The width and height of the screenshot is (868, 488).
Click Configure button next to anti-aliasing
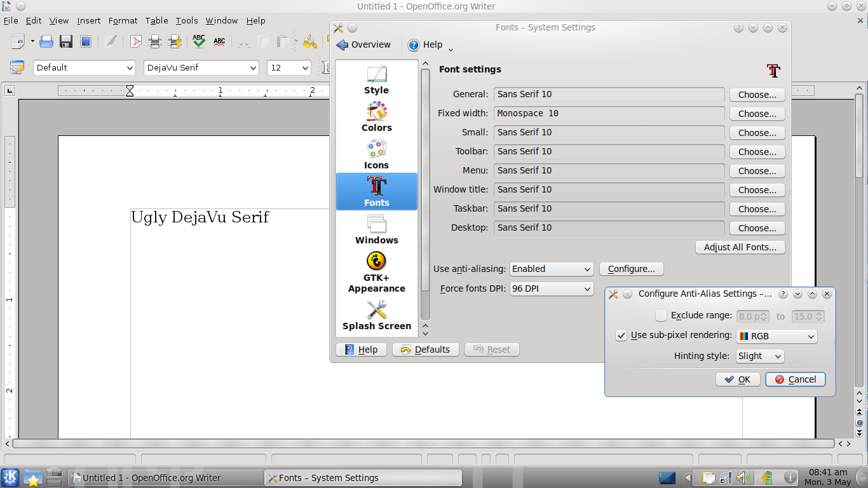(632, 269)
